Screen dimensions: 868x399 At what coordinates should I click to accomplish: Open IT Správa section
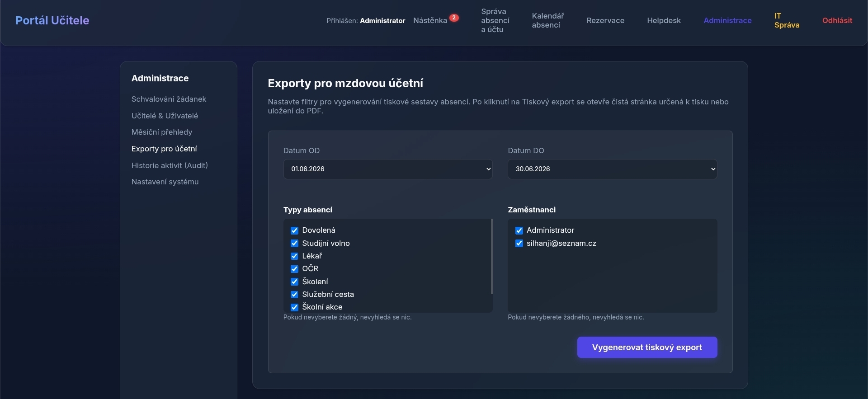pyautogui.click(x=787, y=20)
